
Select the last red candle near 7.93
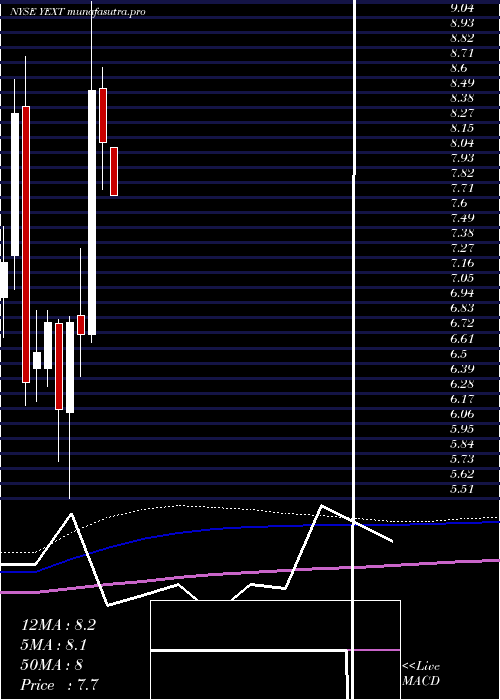pos(114,171)
